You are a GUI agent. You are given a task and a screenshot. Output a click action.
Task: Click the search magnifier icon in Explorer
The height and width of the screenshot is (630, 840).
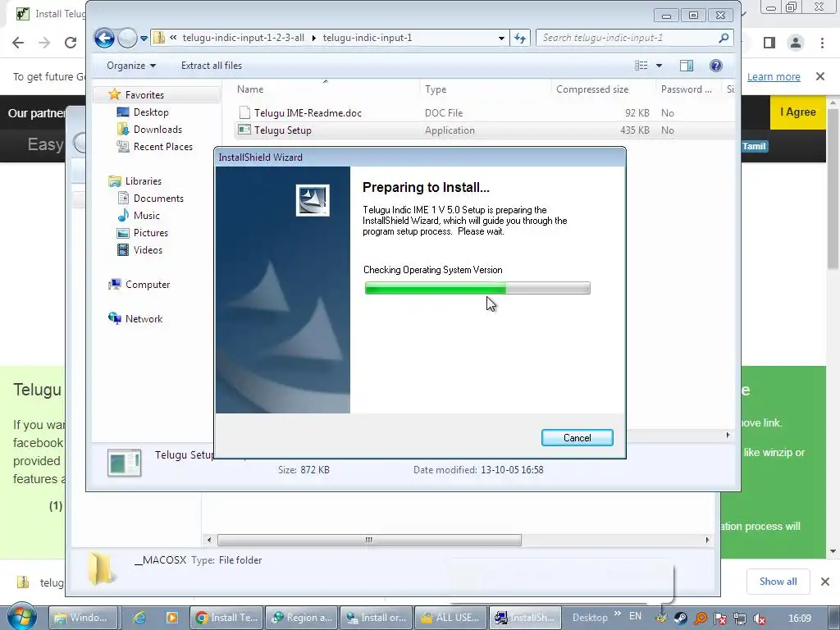pyautogui.click(x=724, y=38)
